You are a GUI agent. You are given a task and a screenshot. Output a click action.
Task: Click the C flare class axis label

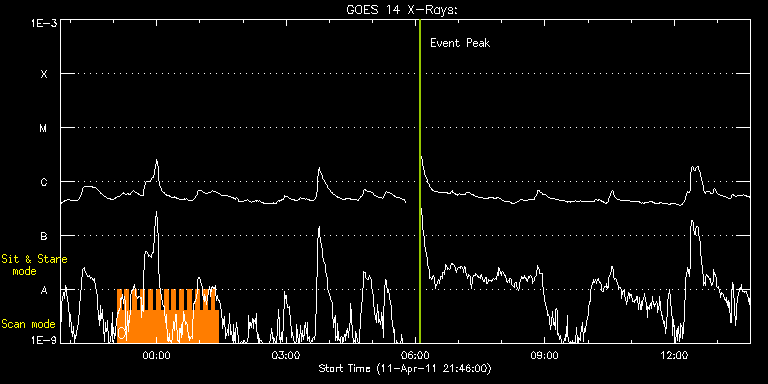click(44, 182)
